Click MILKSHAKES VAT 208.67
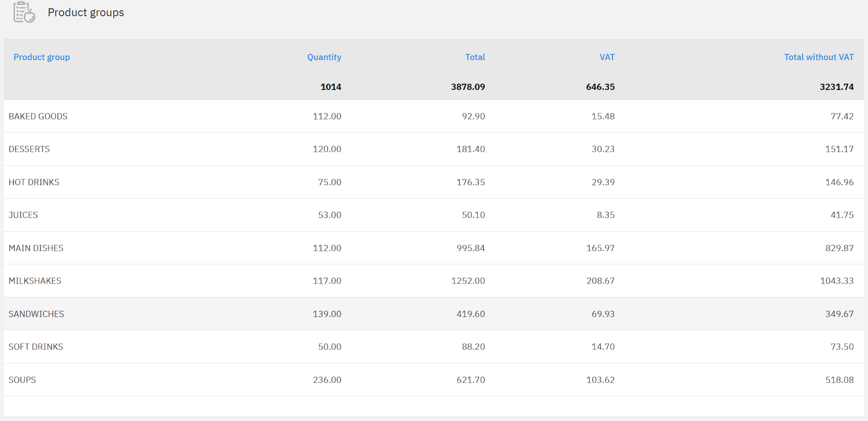The width and height of the screenshot is (868, 421). coord(600,281)
